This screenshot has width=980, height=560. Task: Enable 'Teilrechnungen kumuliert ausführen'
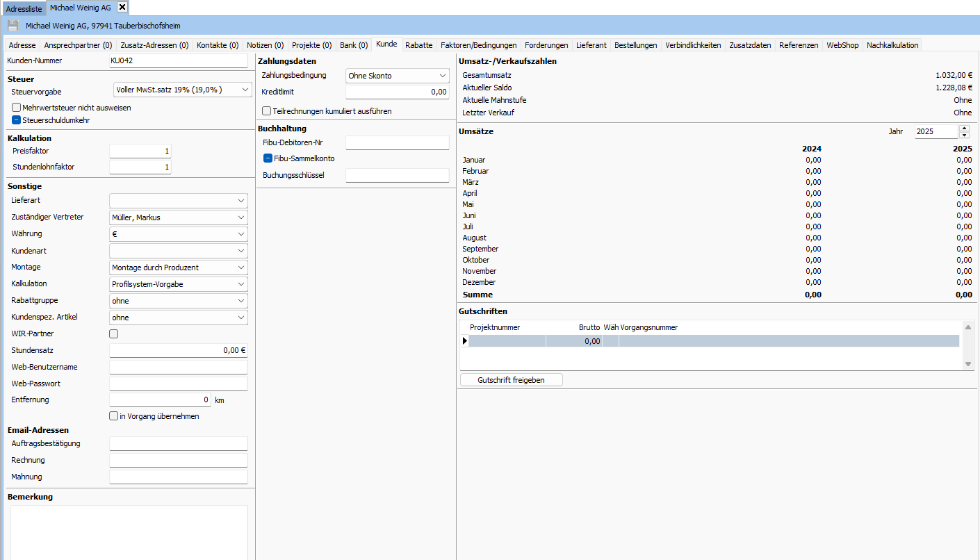tap(266, 110)
